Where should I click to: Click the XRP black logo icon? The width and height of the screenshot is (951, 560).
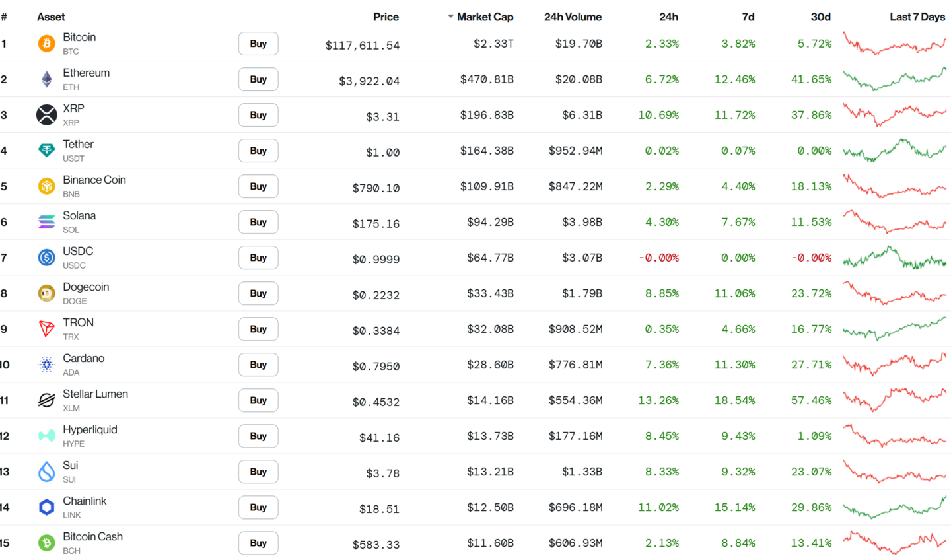46,115
